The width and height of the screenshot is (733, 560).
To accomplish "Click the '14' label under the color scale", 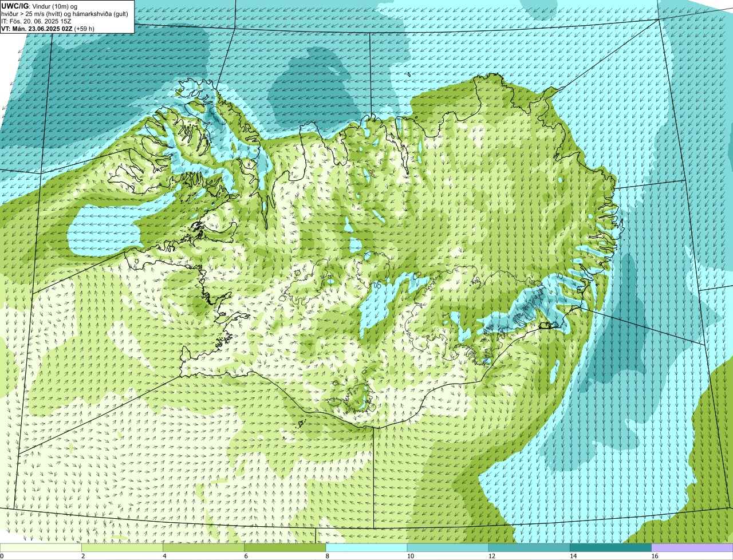I will 573,556.
